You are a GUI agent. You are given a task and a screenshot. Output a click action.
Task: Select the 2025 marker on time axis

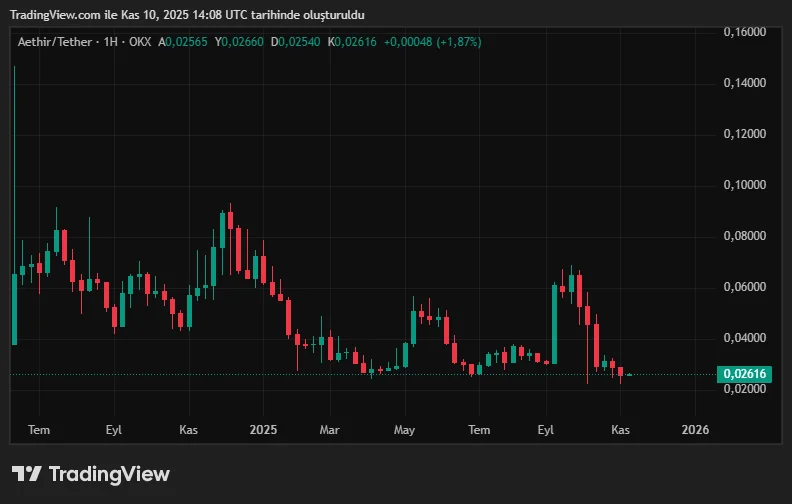point(262,429)
